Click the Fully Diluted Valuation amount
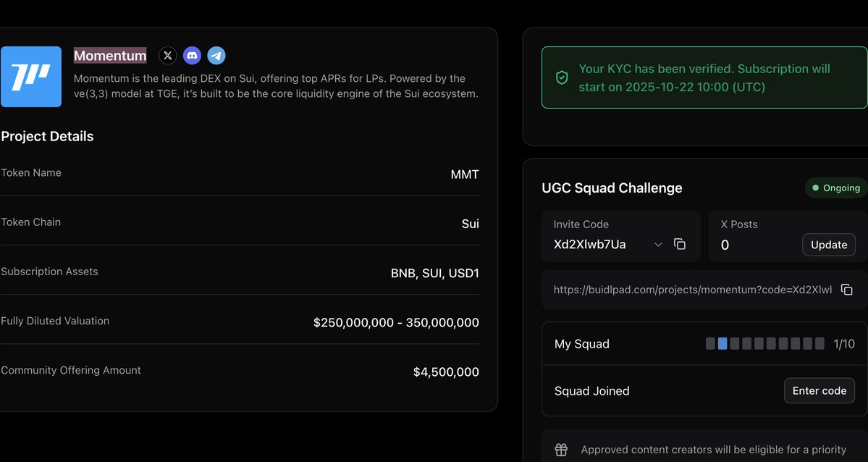 point(396,323)
